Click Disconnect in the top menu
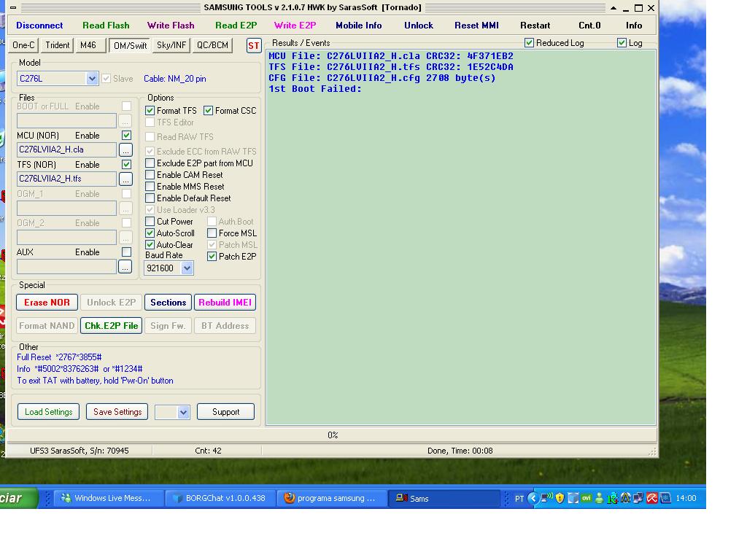 tap(39, 26)
